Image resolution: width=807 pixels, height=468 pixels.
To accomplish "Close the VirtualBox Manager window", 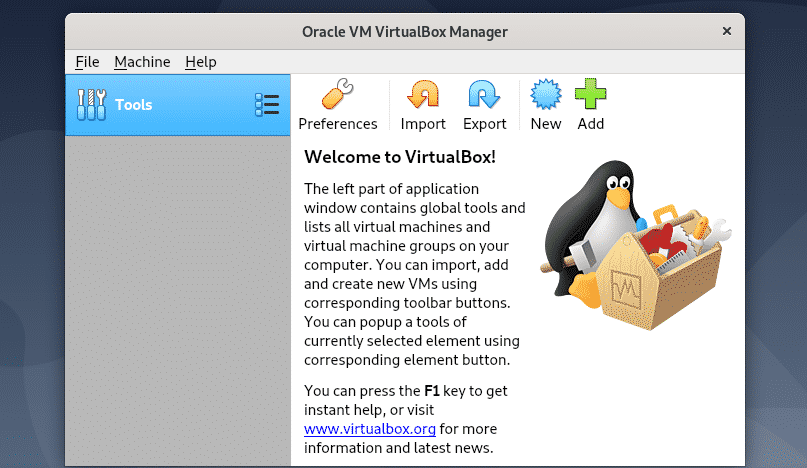I will point(727,32).
